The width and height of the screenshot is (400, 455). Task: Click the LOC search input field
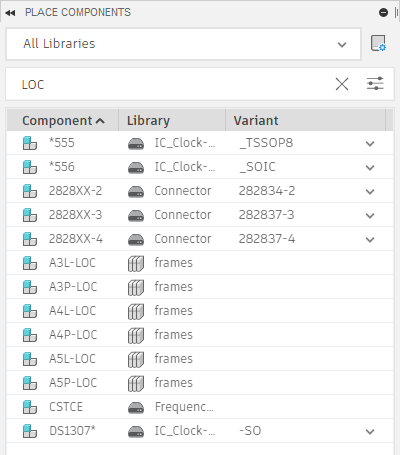click(x=173, y=84)
